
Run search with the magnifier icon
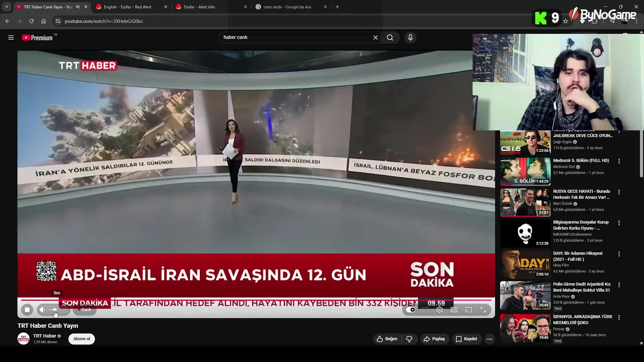pos(390,37)
